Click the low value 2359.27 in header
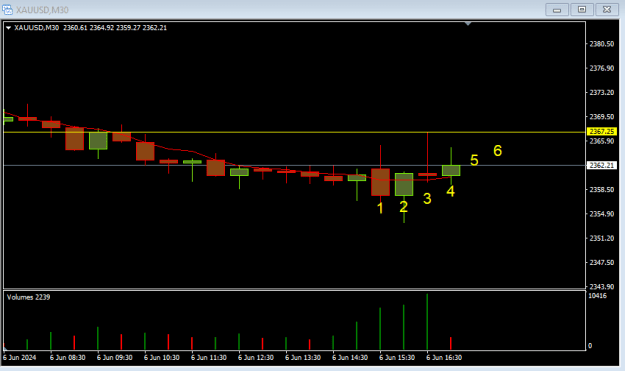 point(128,28)
